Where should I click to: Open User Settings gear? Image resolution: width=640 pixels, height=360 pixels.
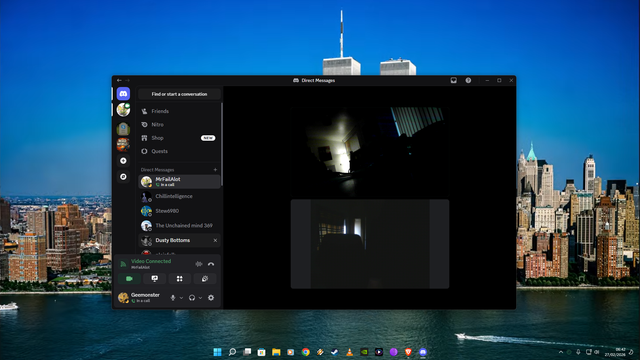[x=211, y=298]
